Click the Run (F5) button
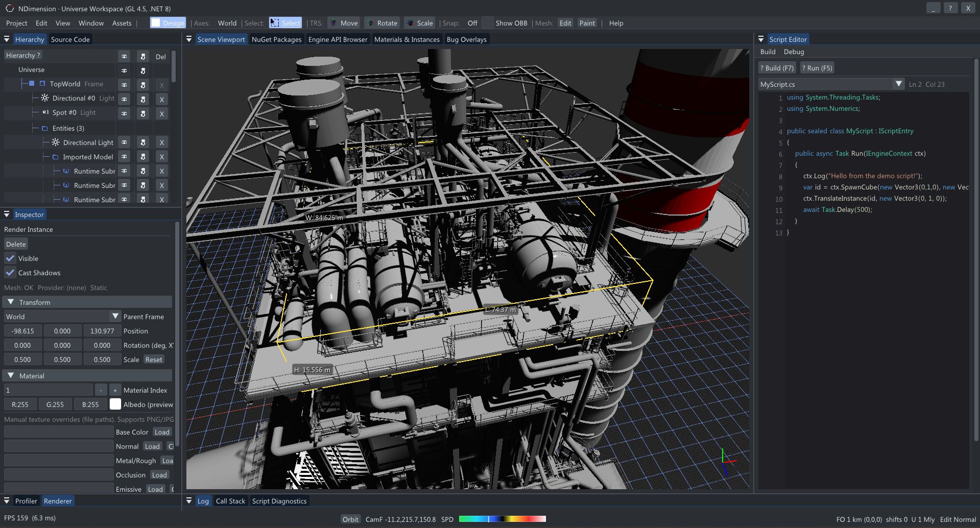 817,67
